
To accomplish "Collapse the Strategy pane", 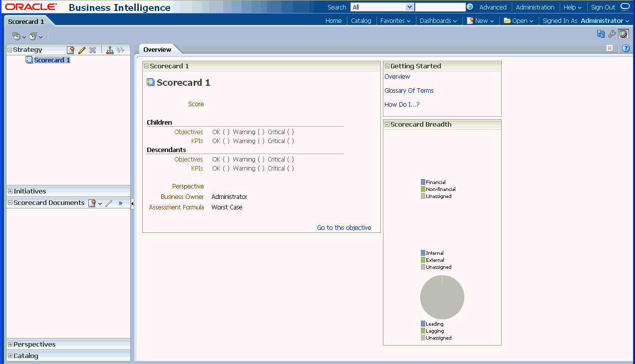I will (x=9, y=50).
